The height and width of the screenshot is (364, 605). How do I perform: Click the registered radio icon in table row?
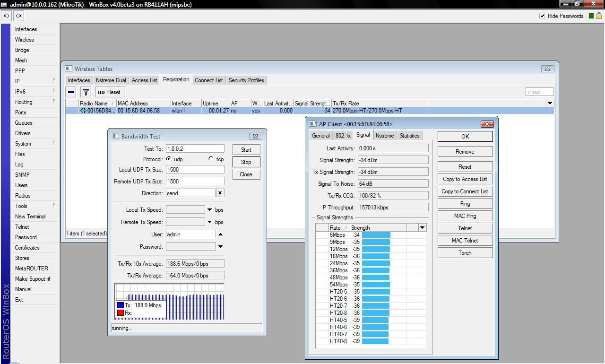(83, 111)
